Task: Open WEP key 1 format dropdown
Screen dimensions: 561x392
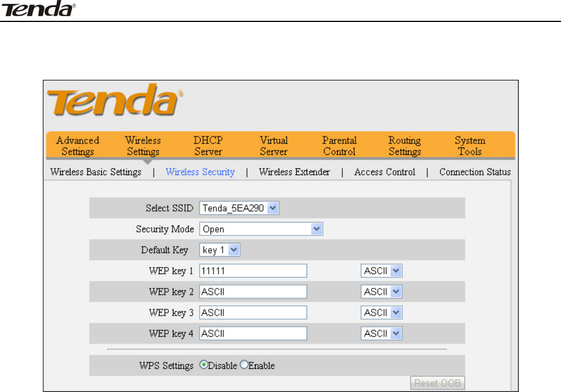Action: click(381, 271)
